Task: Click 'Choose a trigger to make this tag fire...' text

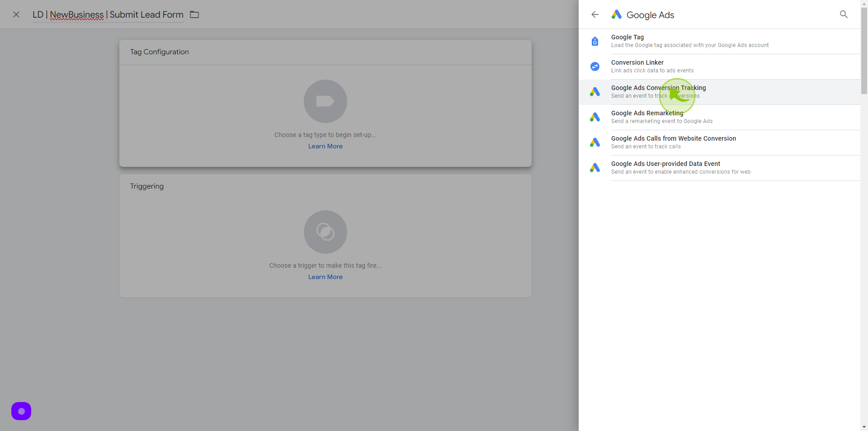Action: click(325, 265)
